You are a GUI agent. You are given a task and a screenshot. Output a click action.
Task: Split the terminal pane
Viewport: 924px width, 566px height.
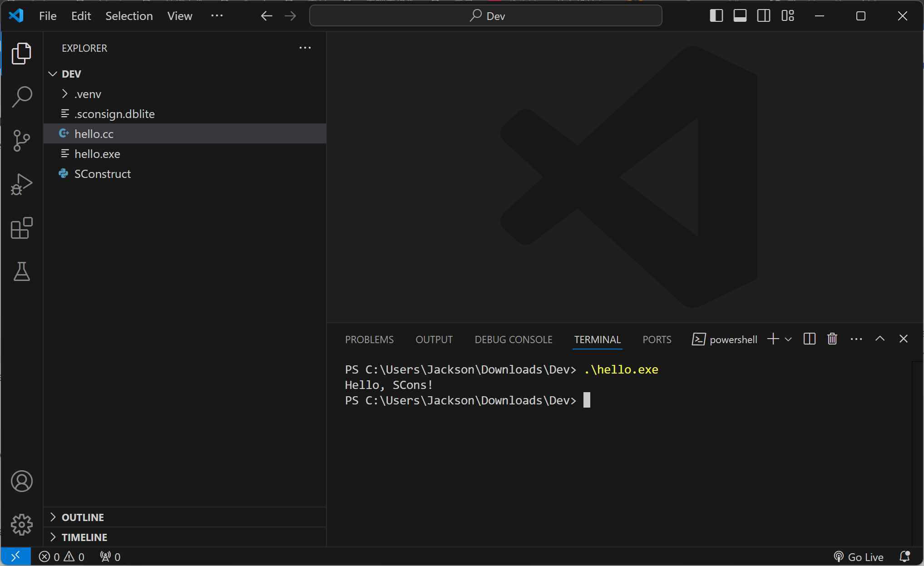click(809, 339)
